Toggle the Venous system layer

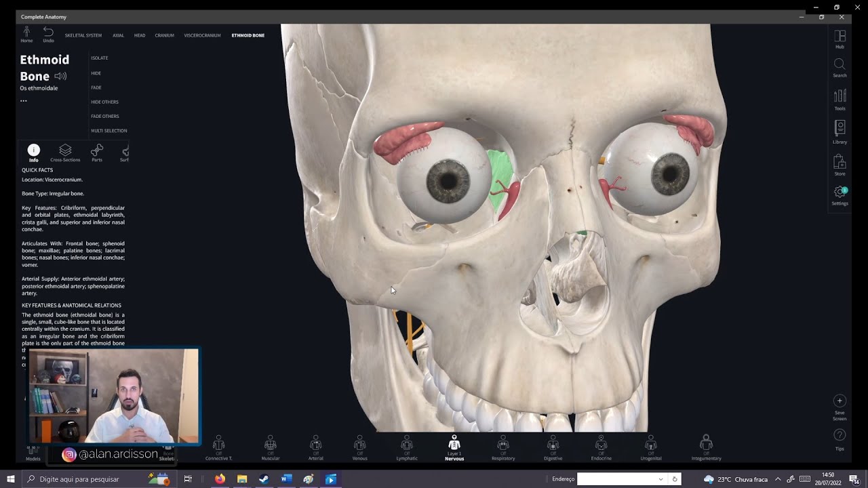[x=359, y=448]
